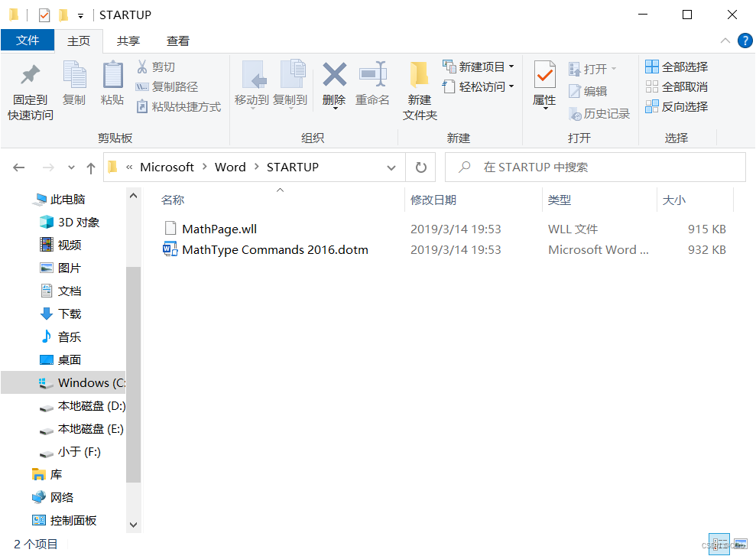Viewport: 756px width, 556px height.
Task: Open Videos (视频) in sidebar
Action: click(x=60, y=245)
